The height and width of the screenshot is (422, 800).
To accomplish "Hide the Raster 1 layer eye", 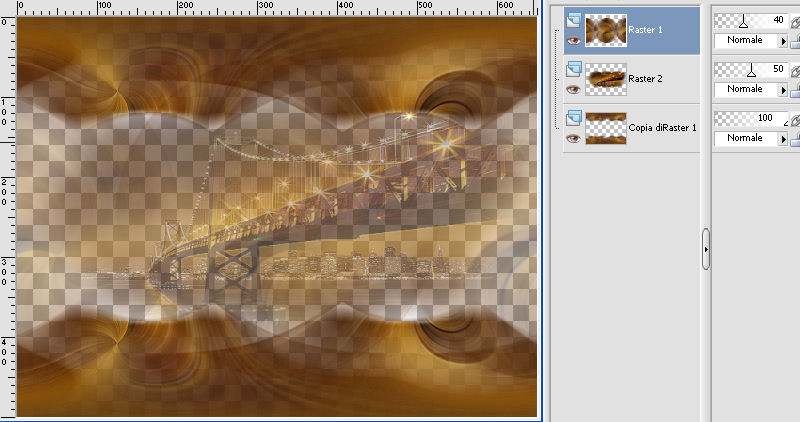I will 573,41.
